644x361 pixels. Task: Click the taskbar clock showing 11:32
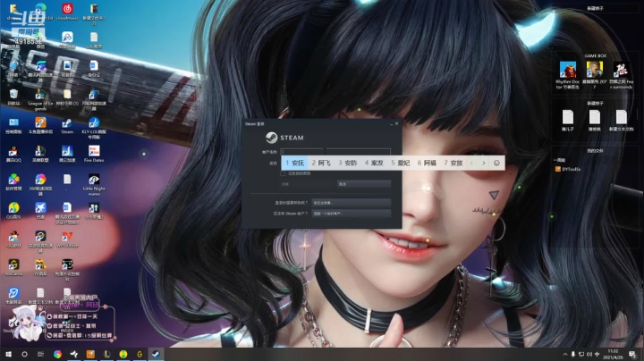[613, 354]
